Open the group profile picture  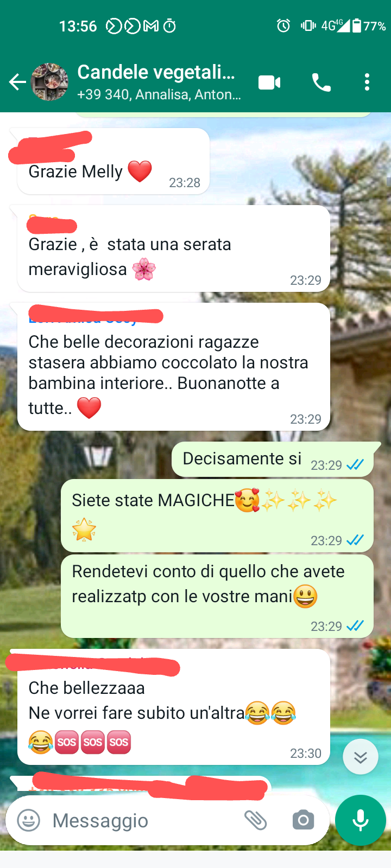[x=49, y=82]
